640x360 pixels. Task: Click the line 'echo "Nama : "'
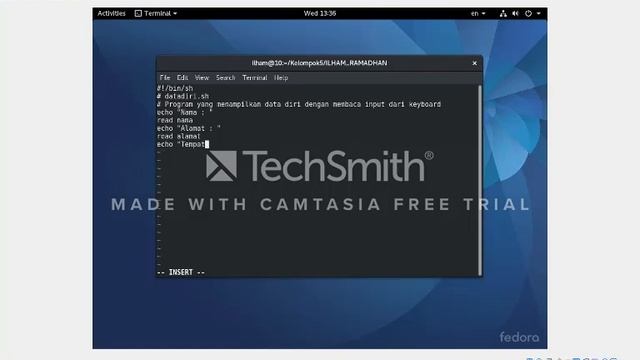(x=184, y=112)
